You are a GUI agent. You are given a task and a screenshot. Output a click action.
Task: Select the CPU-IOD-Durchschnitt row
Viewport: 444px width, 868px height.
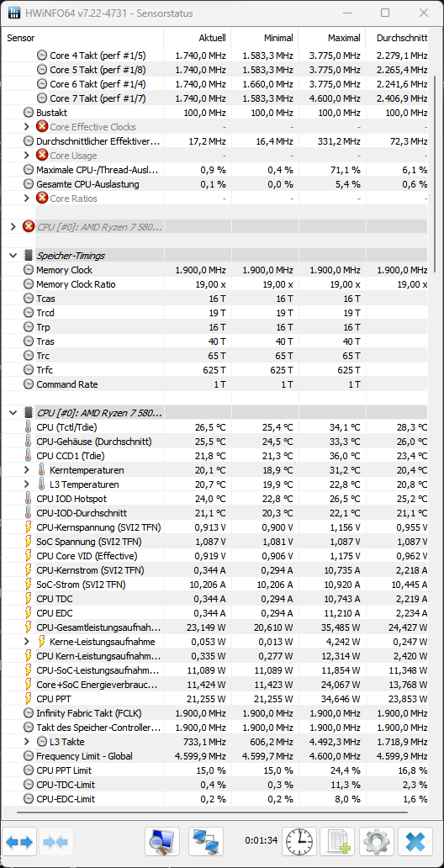[214, 512]
